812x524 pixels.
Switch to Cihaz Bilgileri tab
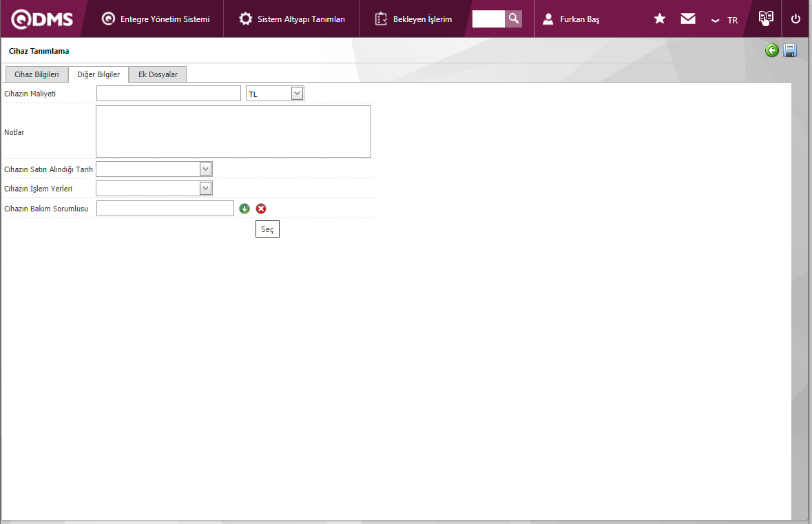pos(37,74)
